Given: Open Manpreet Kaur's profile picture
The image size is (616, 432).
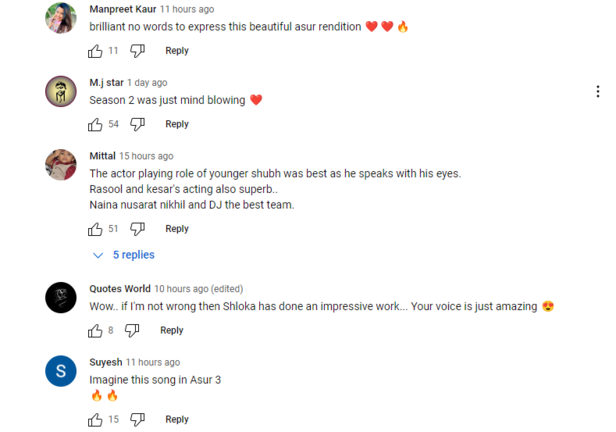Looking at the screenshot, I should pos(61,18).
